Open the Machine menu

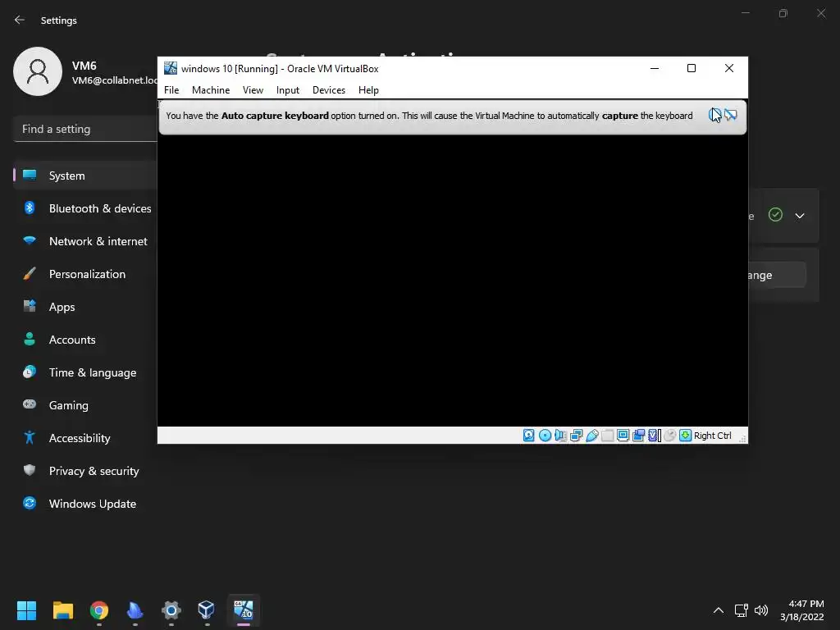point(211,90)
